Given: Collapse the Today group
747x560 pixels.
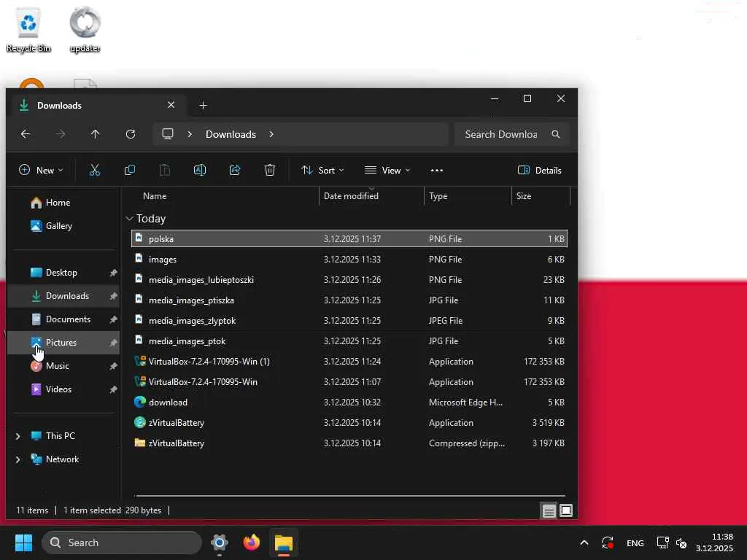Looking at the screenshot, I should pos(129,219).
